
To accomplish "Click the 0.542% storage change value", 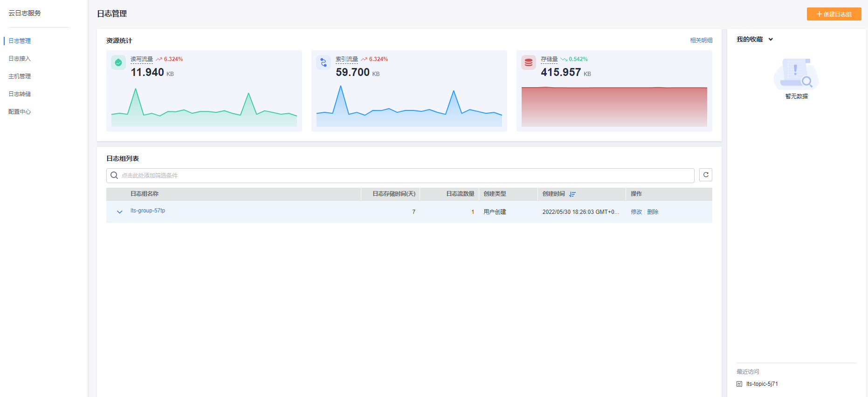I will [x=578, y=59].
